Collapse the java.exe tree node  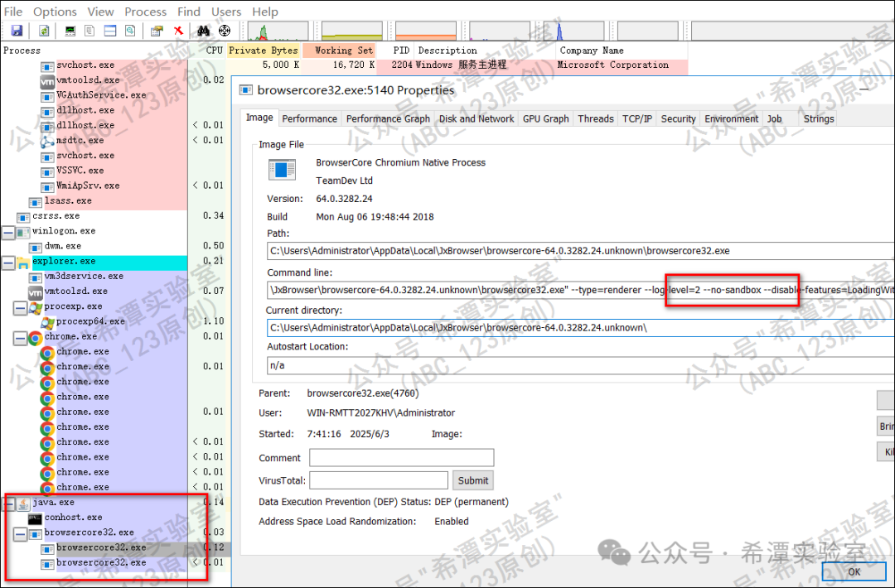8,503
